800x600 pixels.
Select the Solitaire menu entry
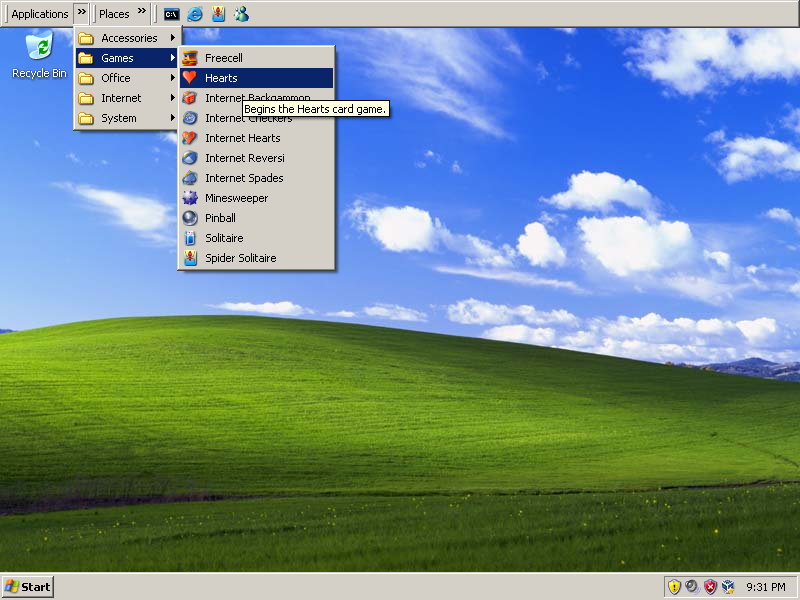pyautogui.click(x=257, y=238)
